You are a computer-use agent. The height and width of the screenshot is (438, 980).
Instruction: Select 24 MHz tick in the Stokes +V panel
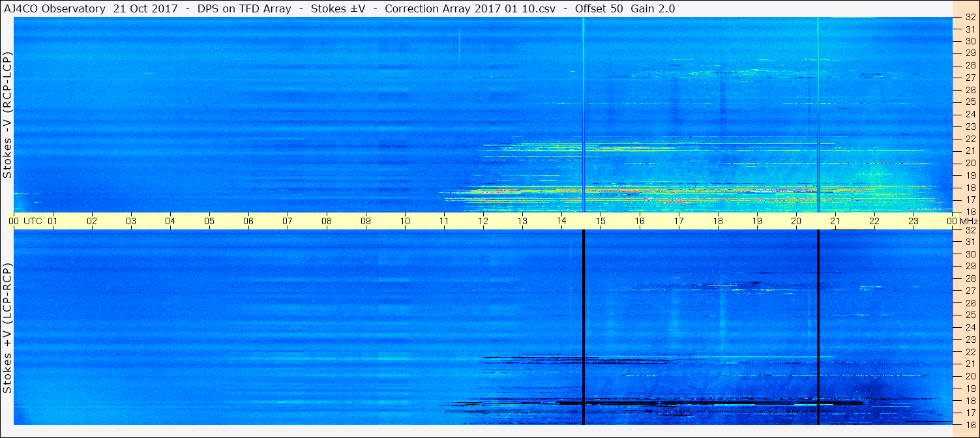[x=970, y=327]
